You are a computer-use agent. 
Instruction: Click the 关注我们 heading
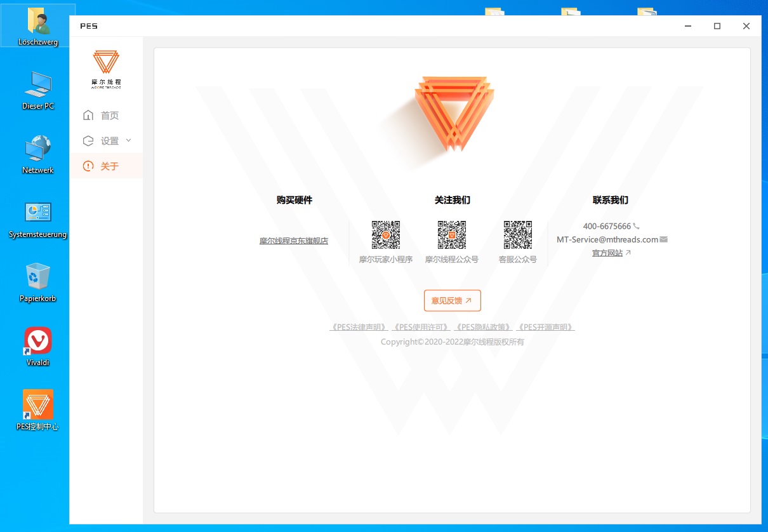(x=453, y=200)
